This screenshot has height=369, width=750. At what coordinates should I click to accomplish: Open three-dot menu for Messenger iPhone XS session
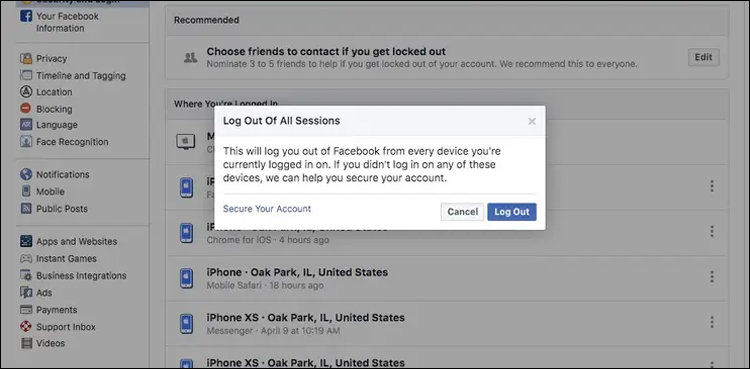[x=712, y=322]
